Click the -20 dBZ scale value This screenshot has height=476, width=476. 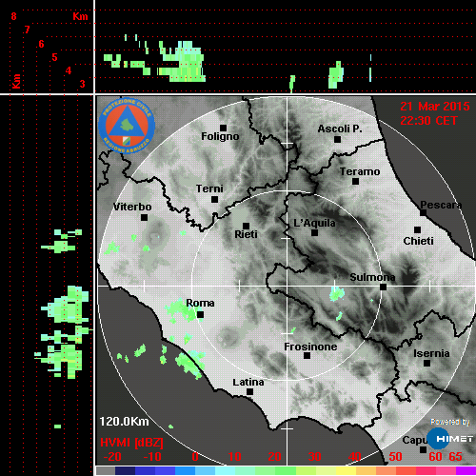(112, 457)
